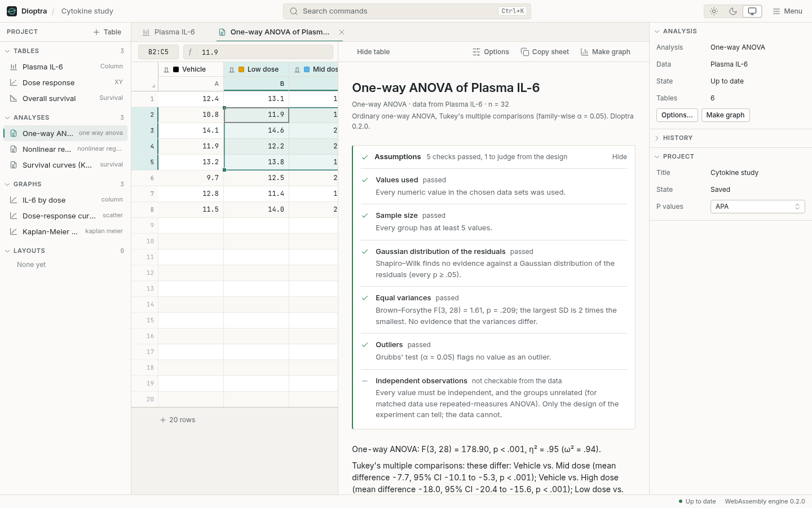The width and height of the screenshot is (812, 508).
Task: Hide the Assumptions panel
Action: 619,157
